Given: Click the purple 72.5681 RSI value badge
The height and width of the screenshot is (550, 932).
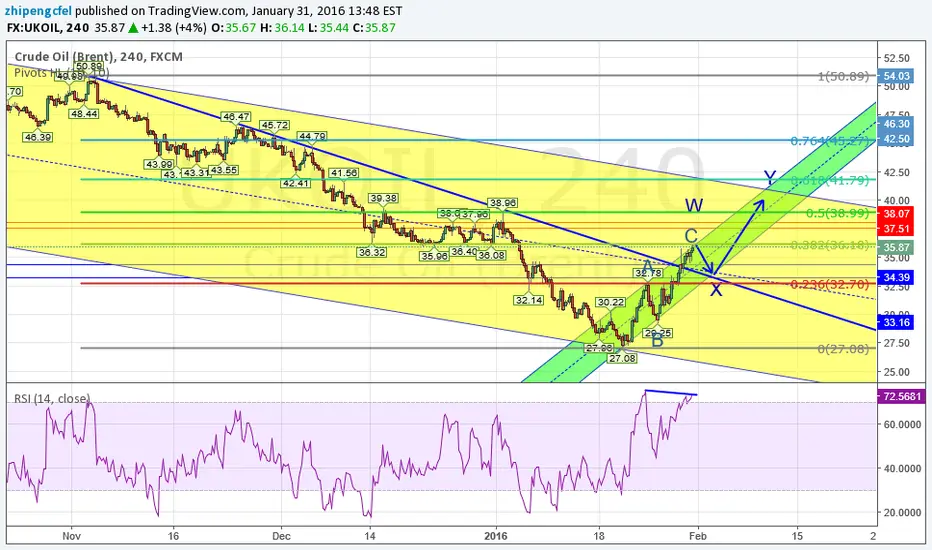Looking at the screenshot, I should click(x=902, y=396).
